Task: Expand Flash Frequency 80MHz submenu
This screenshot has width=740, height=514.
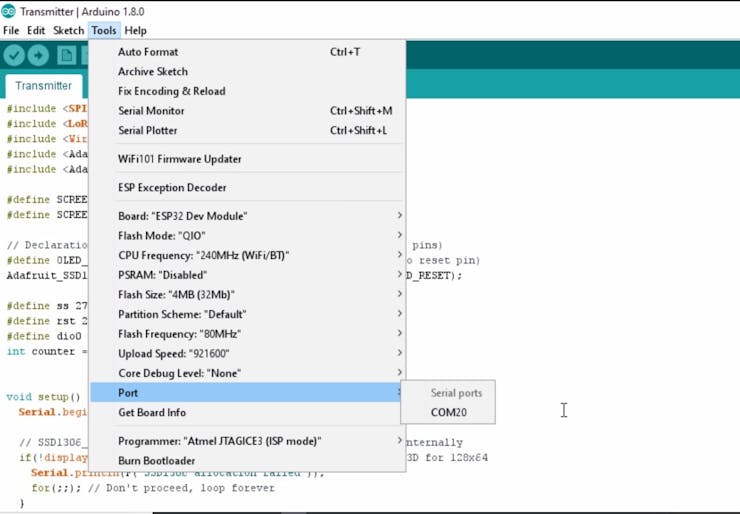Action: tap(247, 334)
